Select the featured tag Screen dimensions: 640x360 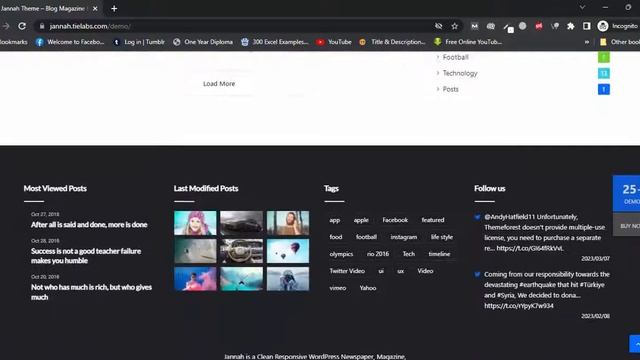[x=433, y=220]
